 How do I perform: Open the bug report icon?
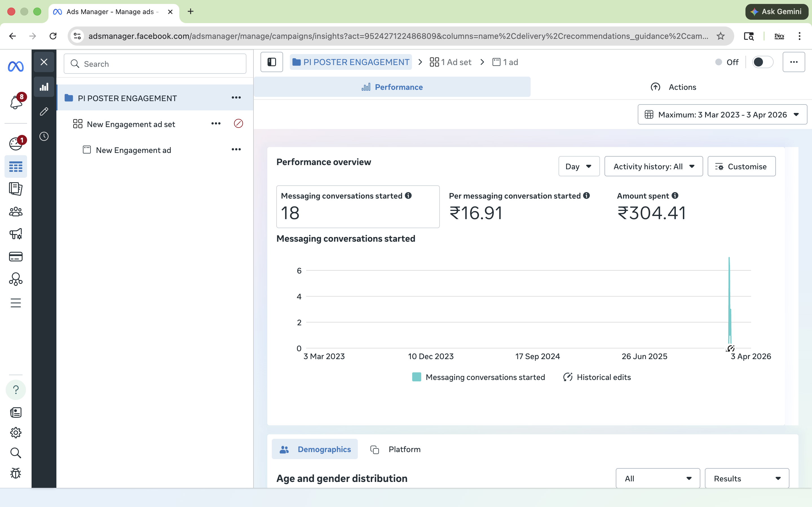click(16, 473)
